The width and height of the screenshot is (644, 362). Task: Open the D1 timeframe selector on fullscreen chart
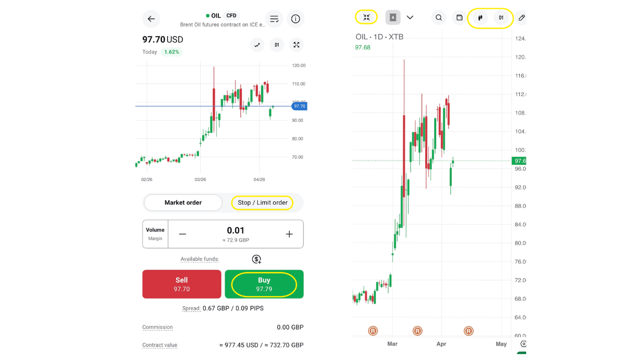(x=501, y=18)
